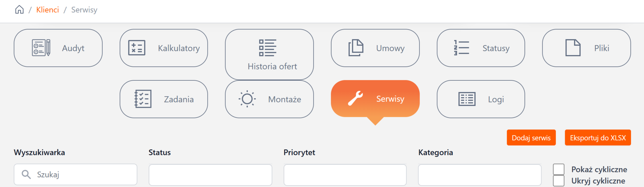Select the Statusy numbered list icon
This screenshot has height=187, width=644.
point(462,48)
